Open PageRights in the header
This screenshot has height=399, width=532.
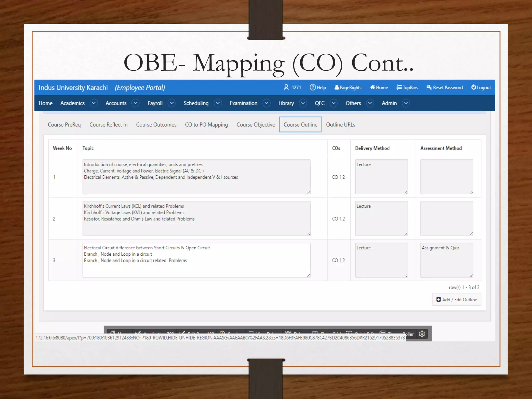[x=348, y=87]
